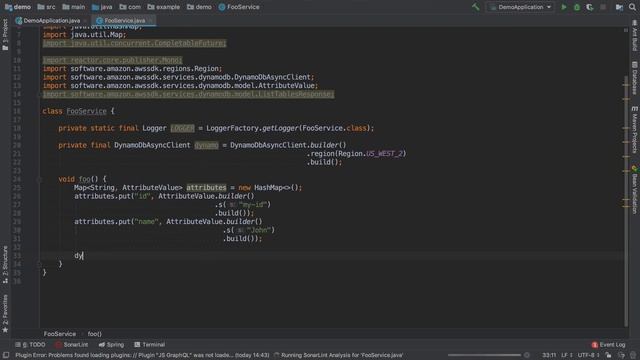
Task: Open the SonarLint tool window
Action: coord(71,345)
